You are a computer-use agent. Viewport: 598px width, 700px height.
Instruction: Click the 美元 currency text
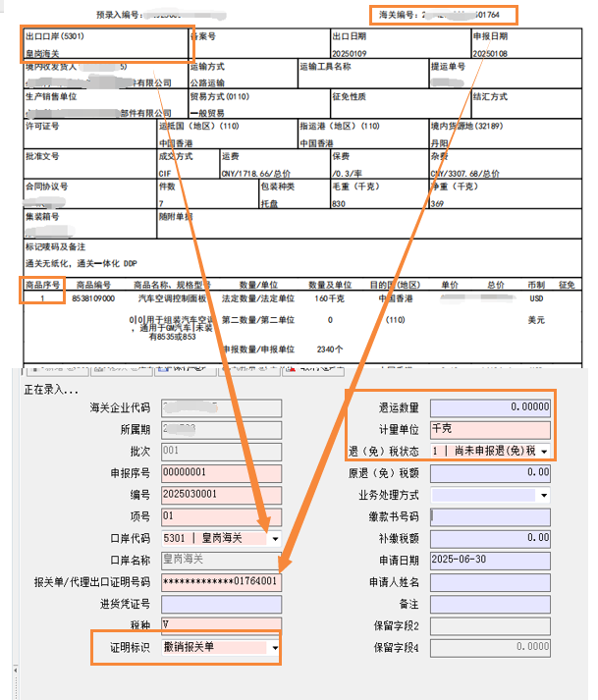(536, 320)
